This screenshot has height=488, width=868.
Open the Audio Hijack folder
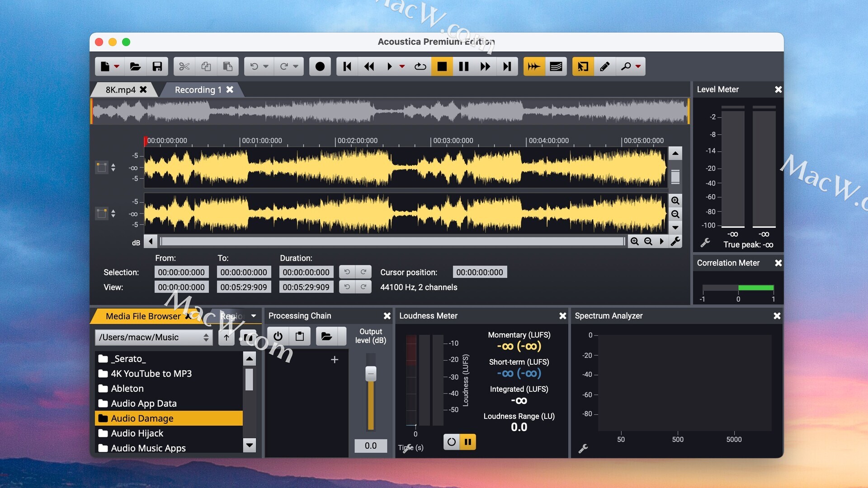169,433
